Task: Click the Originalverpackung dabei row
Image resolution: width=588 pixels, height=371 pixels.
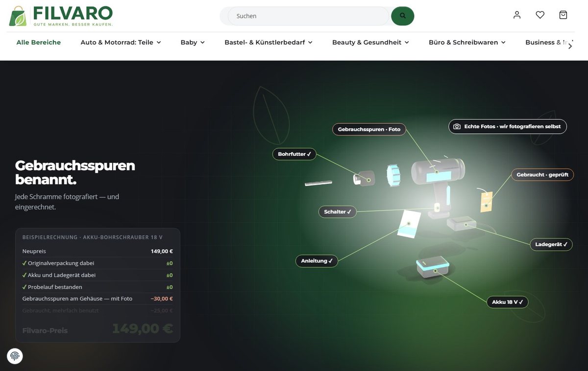Action: [x=98, y=263]
